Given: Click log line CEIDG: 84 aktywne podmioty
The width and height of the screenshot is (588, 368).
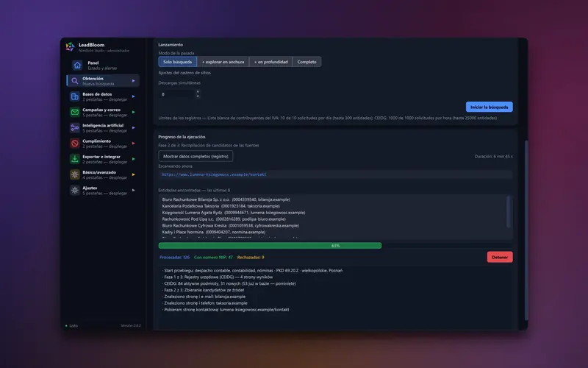Looking at the screenshot, I should pyautogui.click(x=229, y=283).
